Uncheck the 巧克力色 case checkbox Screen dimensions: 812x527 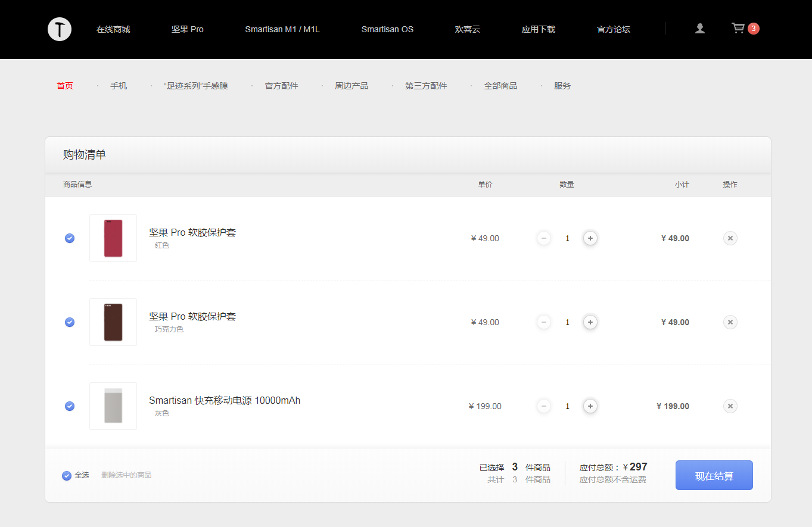[x=70, y=322]
